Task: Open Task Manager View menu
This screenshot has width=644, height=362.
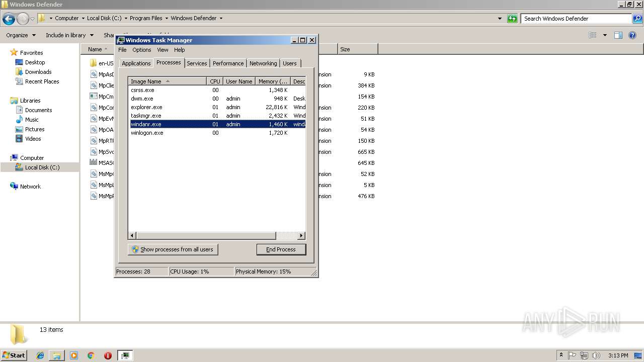Action: coord(163,50)
